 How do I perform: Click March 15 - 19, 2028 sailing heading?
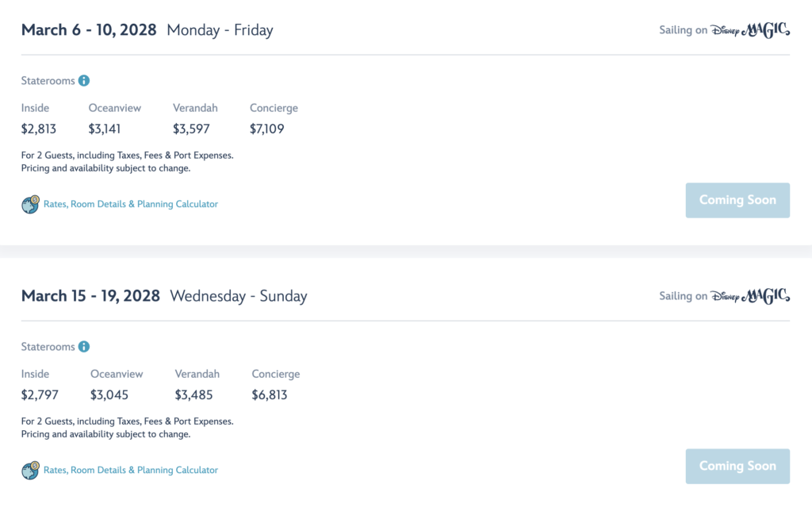(90, 296)
